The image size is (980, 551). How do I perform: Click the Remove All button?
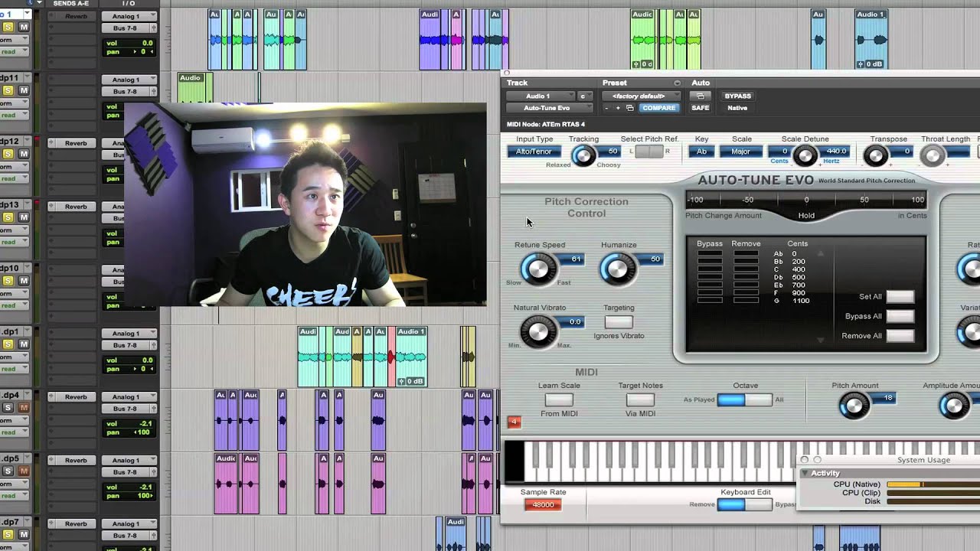pos(900,335)
